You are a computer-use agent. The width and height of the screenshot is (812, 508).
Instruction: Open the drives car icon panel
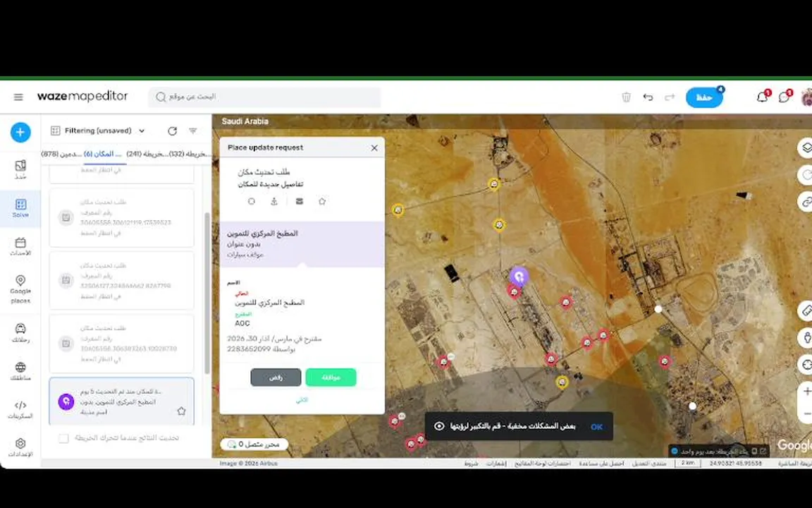point(20,333)
